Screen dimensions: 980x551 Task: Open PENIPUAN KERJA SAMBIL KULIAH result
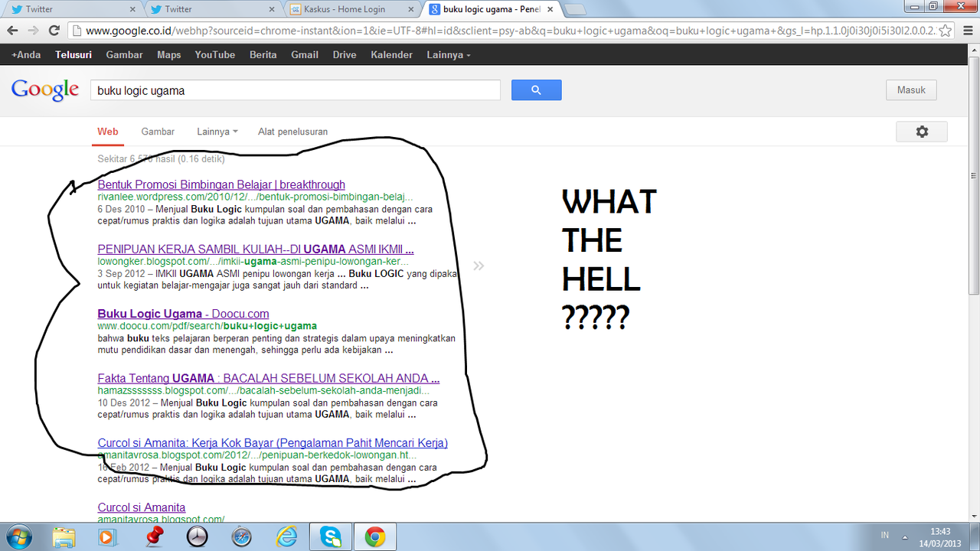256,249
